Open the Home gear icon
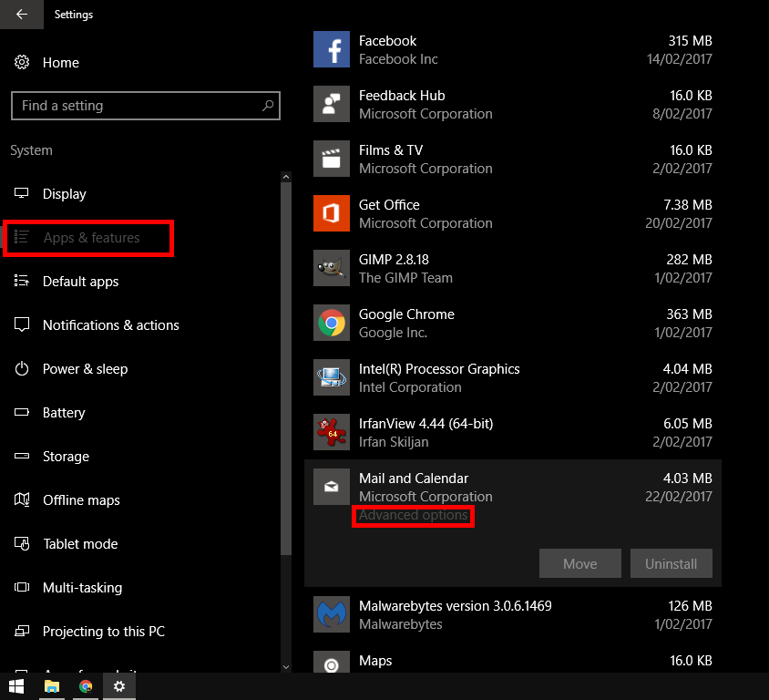The height and width of the screenshot is (700, 769). [x=22, y=62]
